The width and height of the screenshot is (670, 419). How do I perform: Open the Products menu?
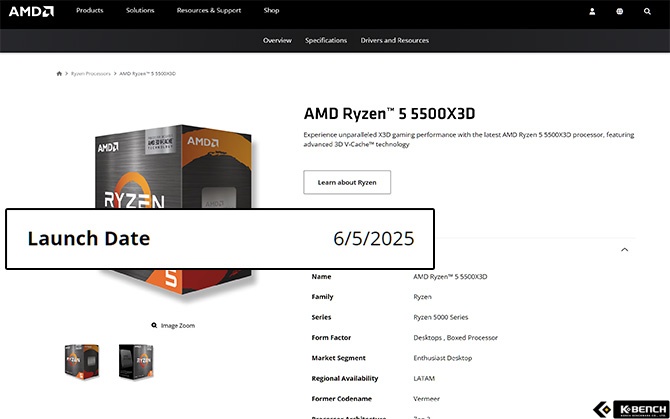click(x=89, y=10)
